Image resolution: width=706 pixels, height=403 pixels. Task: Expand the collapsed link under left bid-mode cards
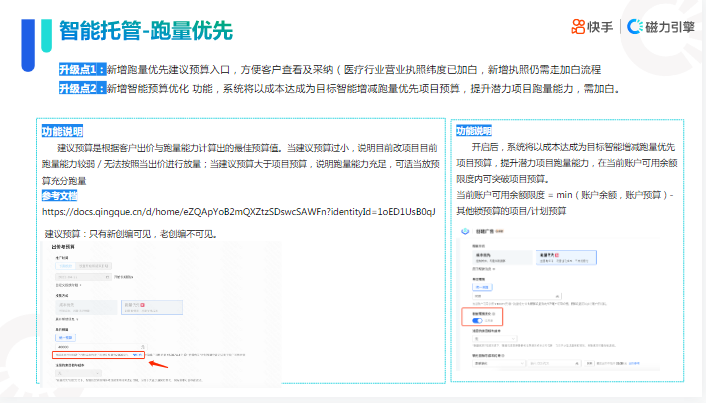tap(67, 319)
